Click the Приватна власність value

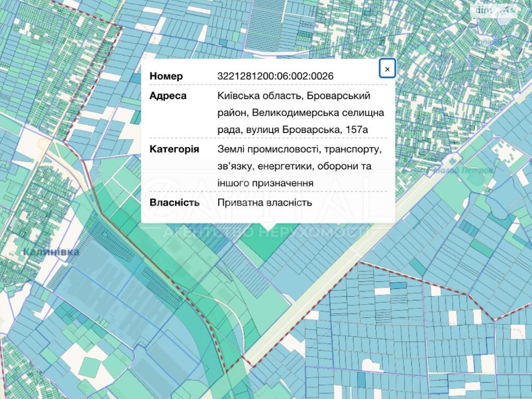click(x=265, y=202)
